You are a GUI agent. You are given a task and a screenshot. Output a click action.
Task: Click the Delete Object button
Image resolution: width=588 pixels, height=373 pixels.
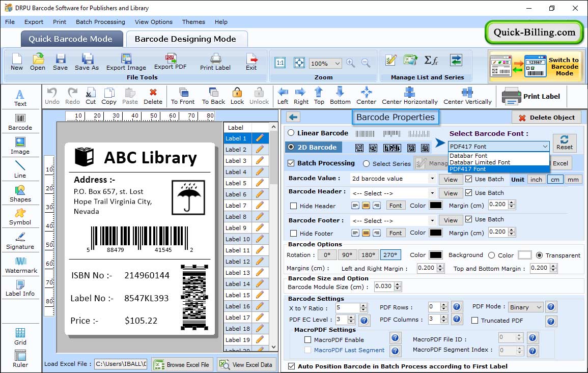(x=546, y=118)
